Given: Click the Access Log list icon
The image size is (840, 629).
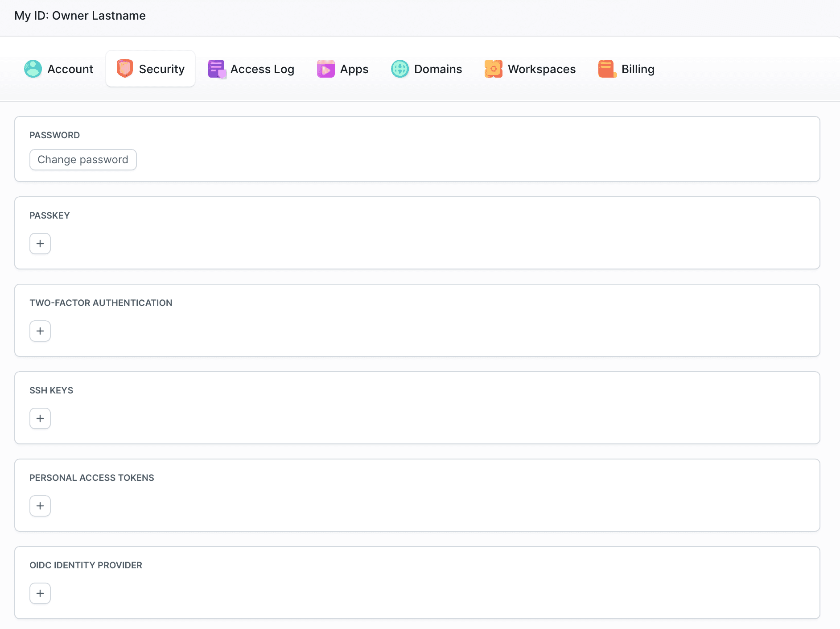Looking at the screenshot, I should [217, 69].
